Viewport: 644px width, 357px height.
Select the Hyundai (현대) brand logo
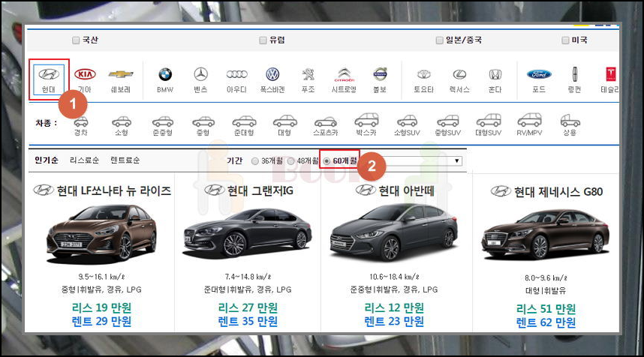49,74
